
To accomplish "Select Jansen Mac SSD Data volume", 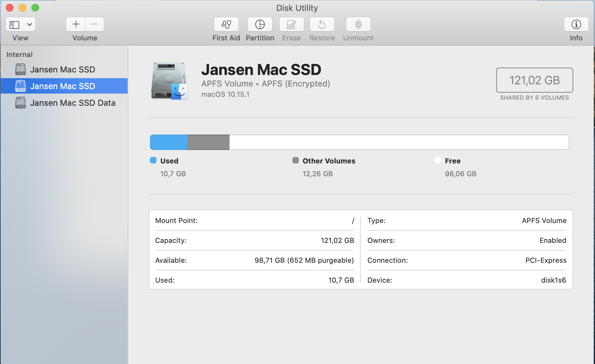I will tap(64, 103).
